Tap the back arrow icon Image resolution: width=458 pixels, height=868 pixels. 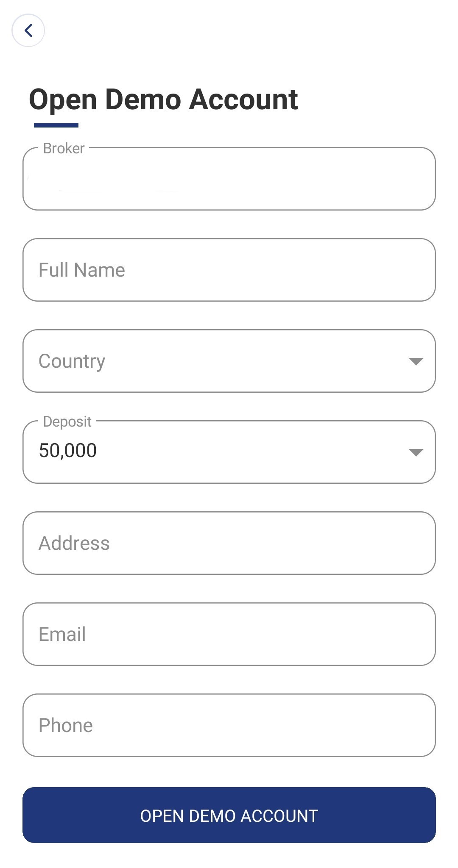28,31
